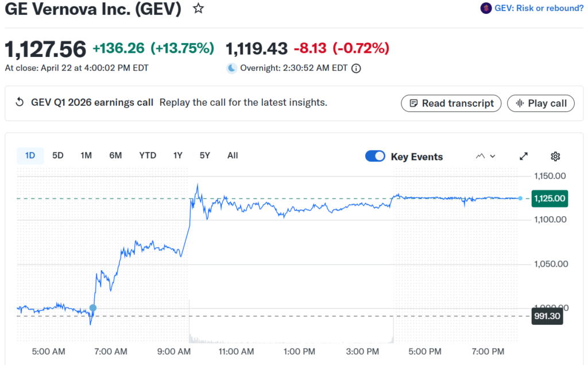Screen dimensions: 588x365
Task: Show the 6M chart range
Action: click(115, 155)
